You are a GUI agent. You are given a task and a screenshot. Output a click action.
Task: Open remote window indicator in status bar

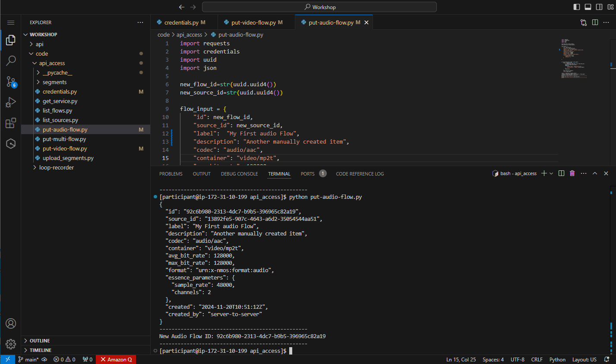(x=8, y=359)
